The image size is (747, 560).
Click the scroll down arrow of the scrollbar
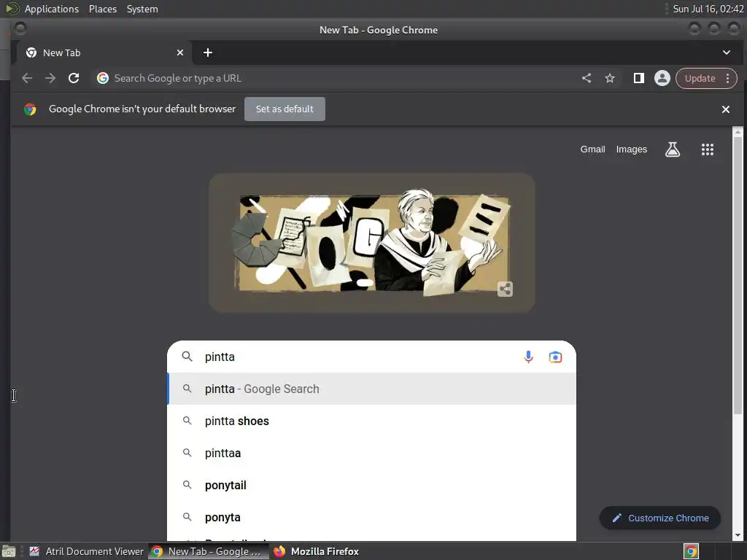[x=738, y=535]
